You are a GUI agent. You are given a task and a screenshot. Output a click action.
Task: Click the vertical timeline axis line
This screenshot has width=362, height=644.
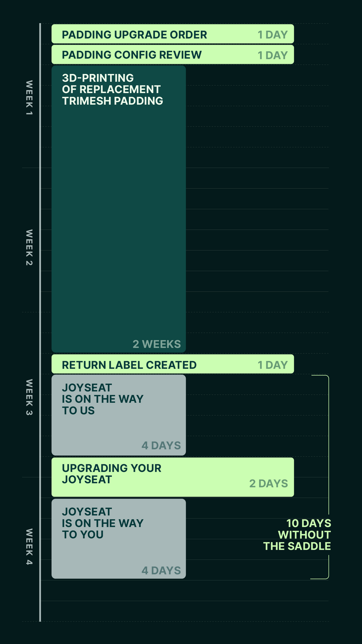(40, 322)
